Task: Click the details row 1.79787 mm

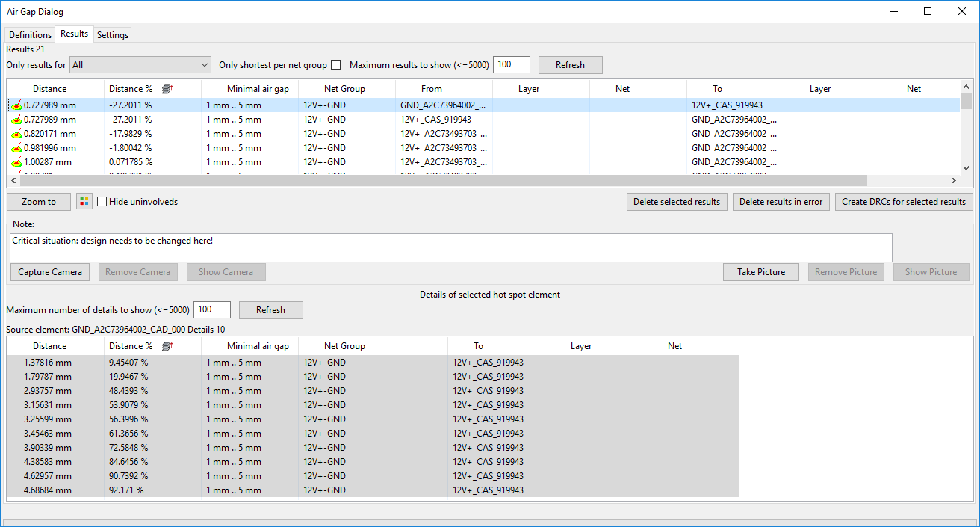Action: (x=373, y=377)
